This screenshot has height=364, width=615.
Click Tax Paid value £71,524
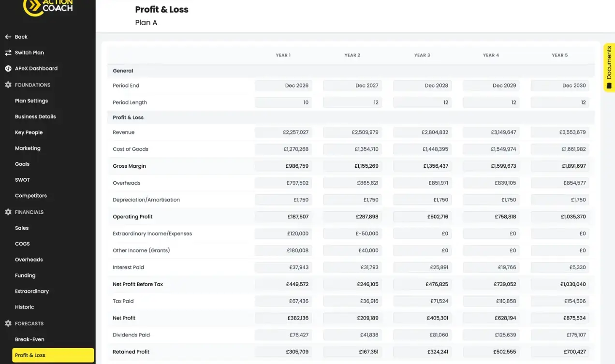422,301
